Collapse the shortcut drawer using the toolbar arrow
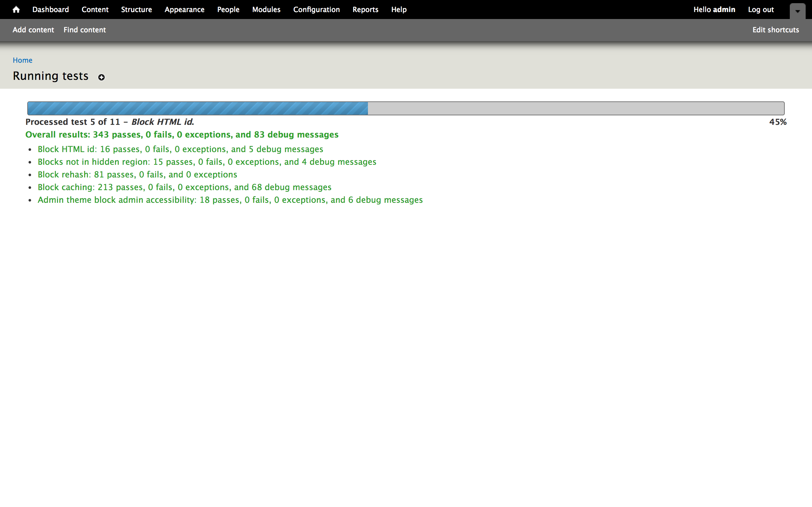The image size is (812, 507). [x=798, y=11]
